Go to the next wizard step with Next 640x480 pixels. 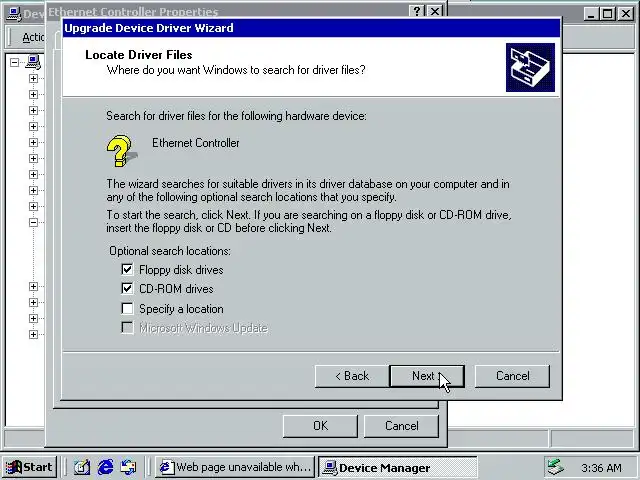(427, 376)
